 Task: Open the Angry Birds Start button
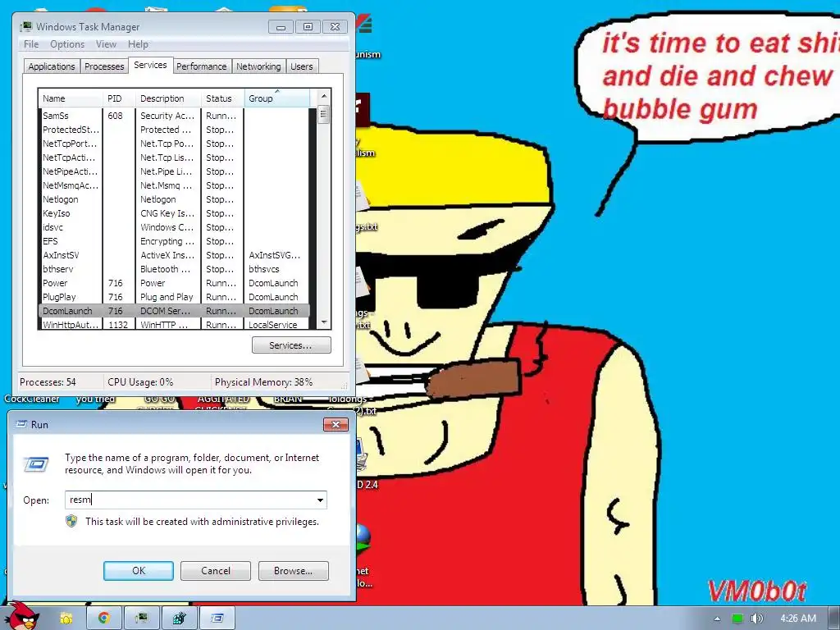coord(21,616)
